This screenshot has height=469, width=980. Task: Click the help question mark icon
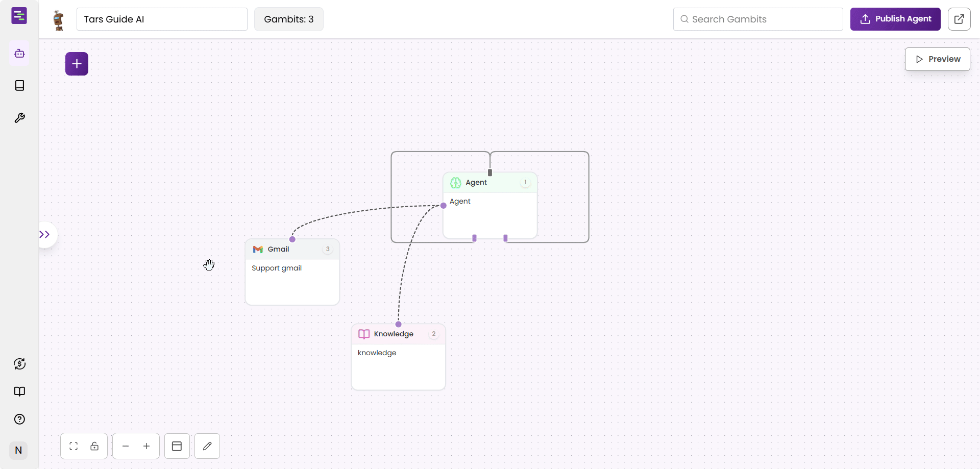click(19, 419)
